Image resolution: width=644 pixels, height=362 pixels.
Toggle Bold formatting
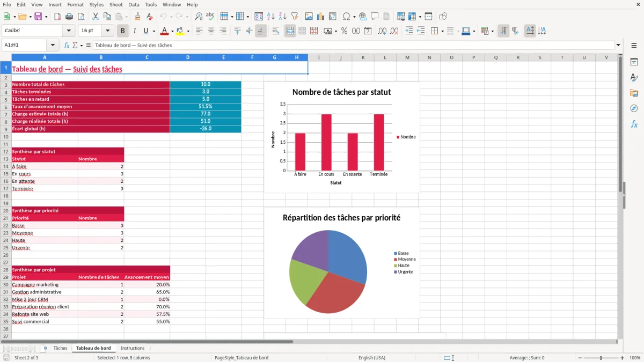[x=123, y=31]
